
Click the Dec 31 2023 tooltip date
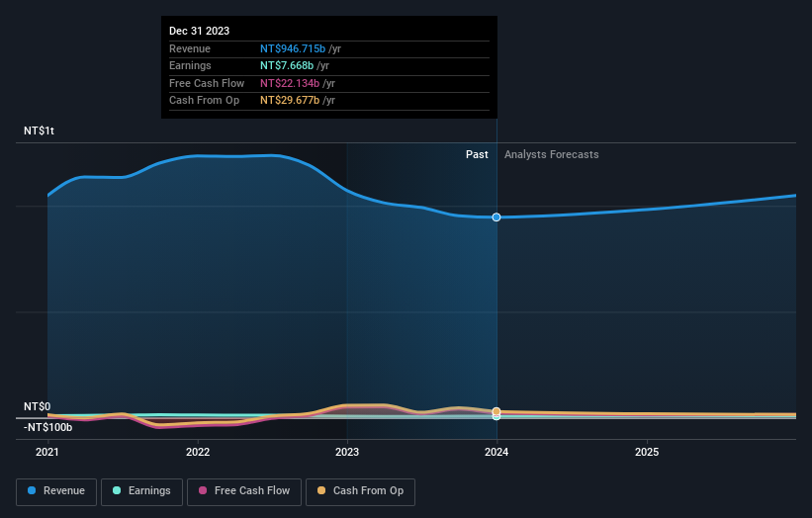(x=200, y=31)
